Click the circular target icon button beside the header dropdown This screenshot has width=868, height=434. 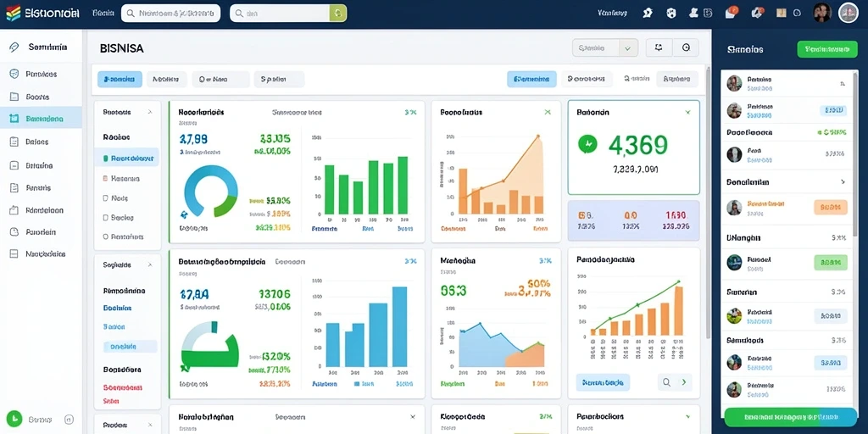coord(687,47)
